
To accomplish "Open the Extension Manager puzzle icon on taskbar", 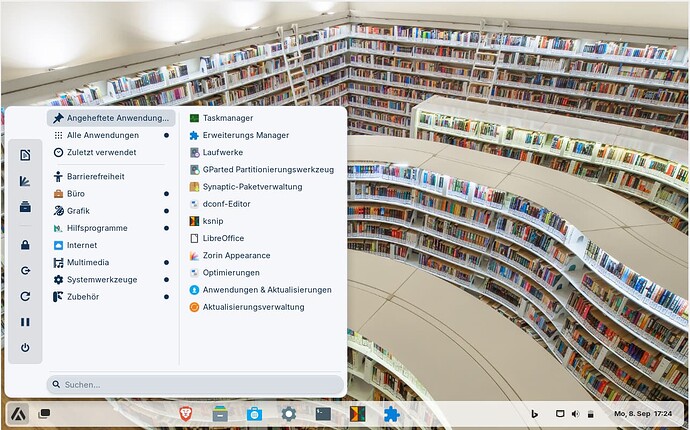I will pyautogui.click(x=392, y=414).
